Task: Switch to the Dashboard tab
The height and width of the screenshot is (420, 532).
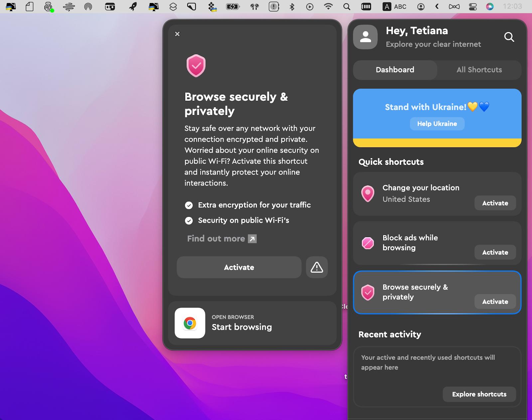Action: click(x=395, y=70)
